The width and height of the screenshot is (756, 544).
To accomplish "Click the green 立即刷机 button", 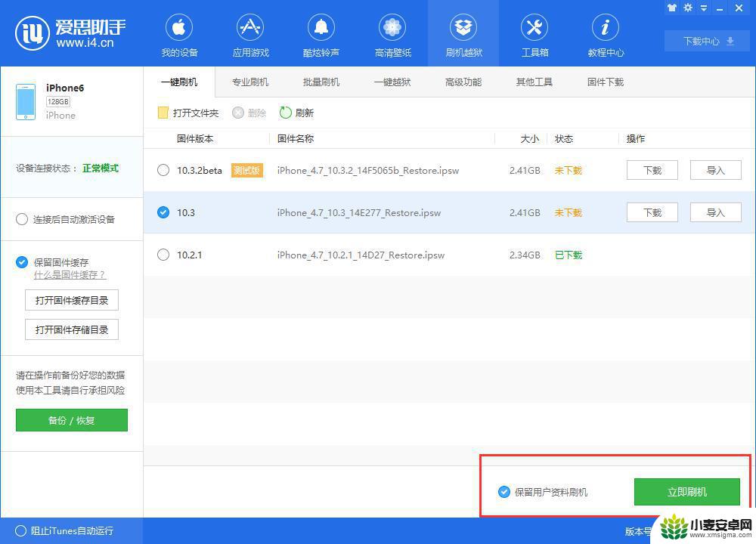I will pyautogui.click(x=687, y=492).
